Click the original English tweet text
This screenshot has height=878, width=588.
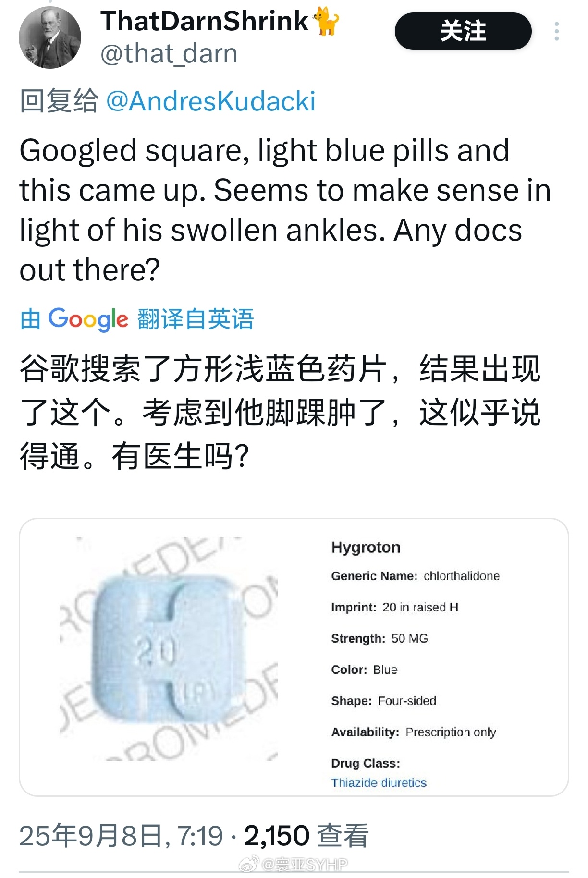click(285, 210)
